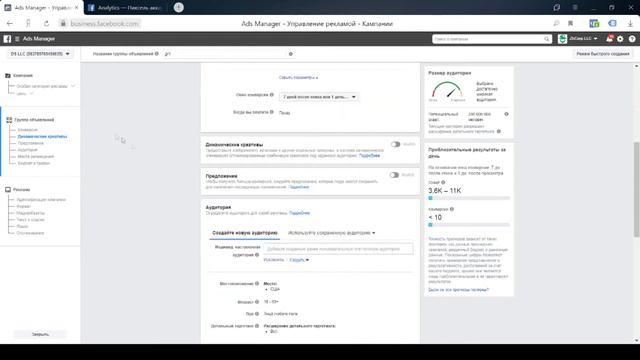Open the ad account selector dropdown
The height and width of the screenshot is (360, 640).
pos(40,53)
